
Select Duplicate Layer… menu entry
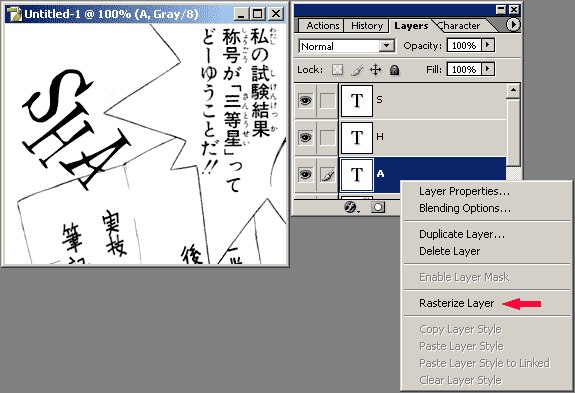(462, 234)
